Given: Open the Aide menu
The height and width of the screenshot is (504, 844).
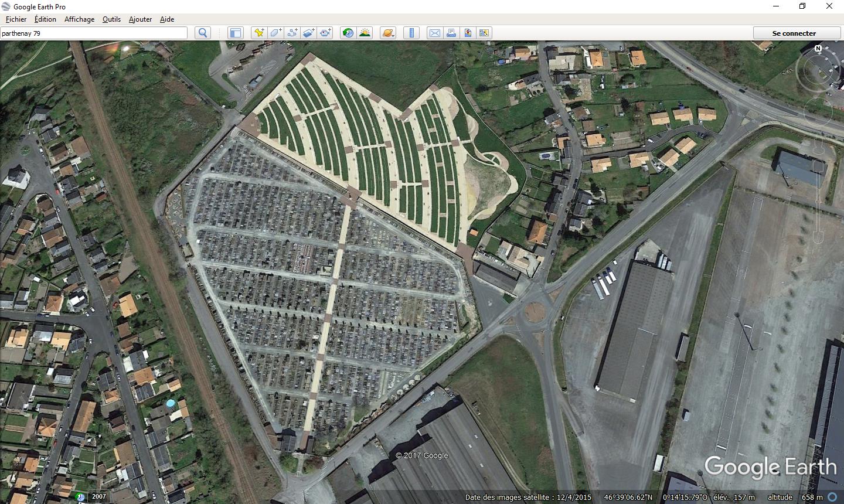Looking at the screenshot, I should pos(167,19).
